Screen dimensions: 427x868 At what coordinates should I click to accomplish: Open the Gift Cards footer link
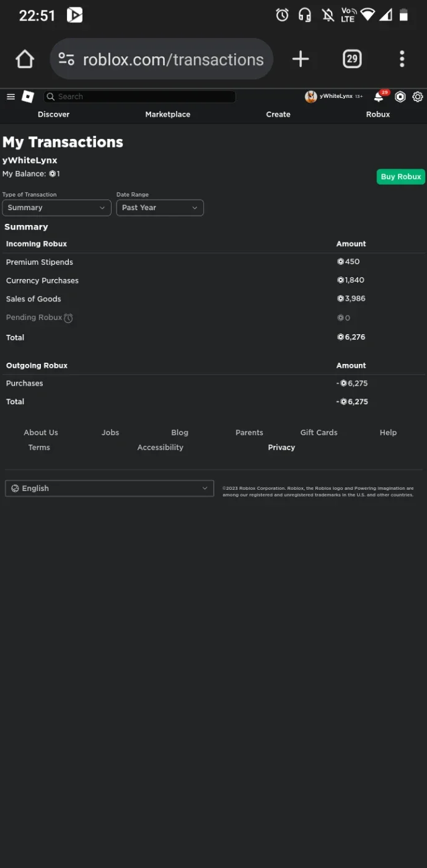(319, 433)
